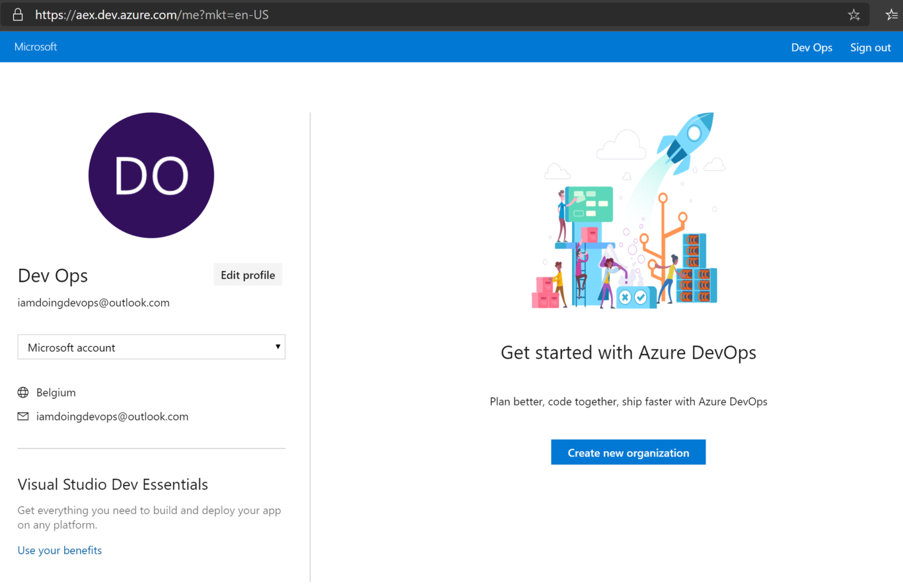Click the Microsoft logo text in the header

pos(35,46)
